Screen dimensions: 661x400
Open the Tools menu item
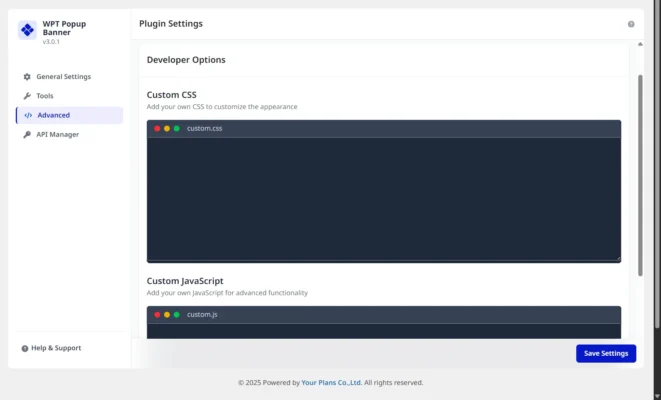[x=70, y=96]
